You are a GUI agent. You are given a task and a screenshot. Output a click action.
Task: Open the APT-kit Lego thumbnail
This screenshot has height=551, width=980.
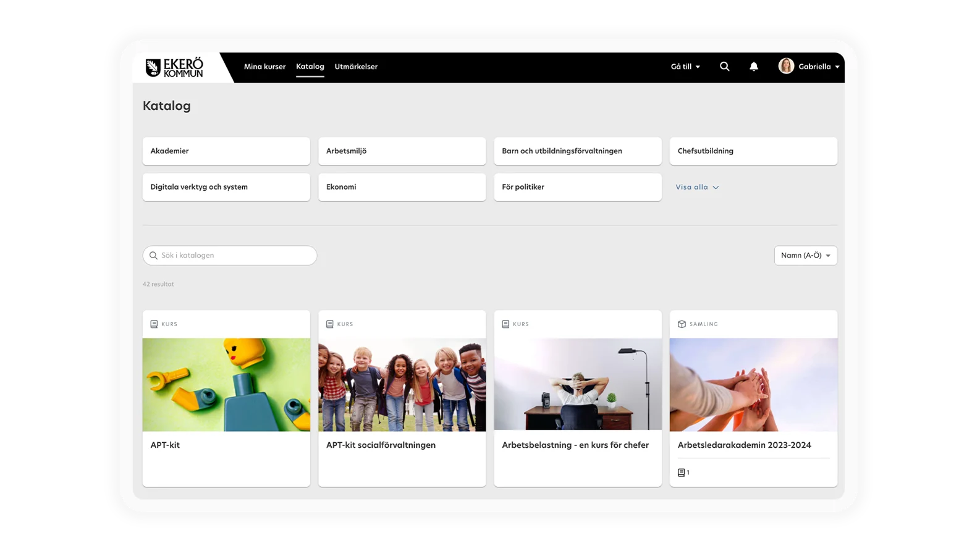click(226, 384)
